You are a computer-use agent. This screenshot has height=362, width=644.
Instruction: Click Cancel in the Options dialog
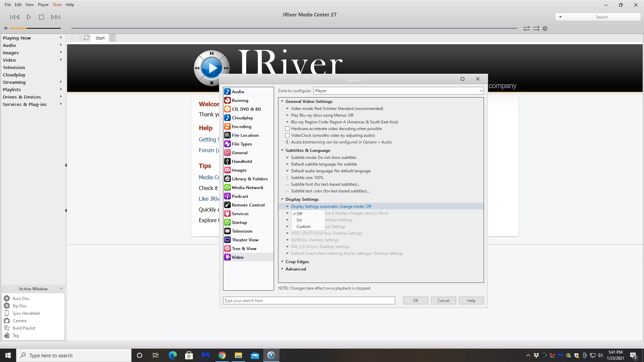(443, 301)
